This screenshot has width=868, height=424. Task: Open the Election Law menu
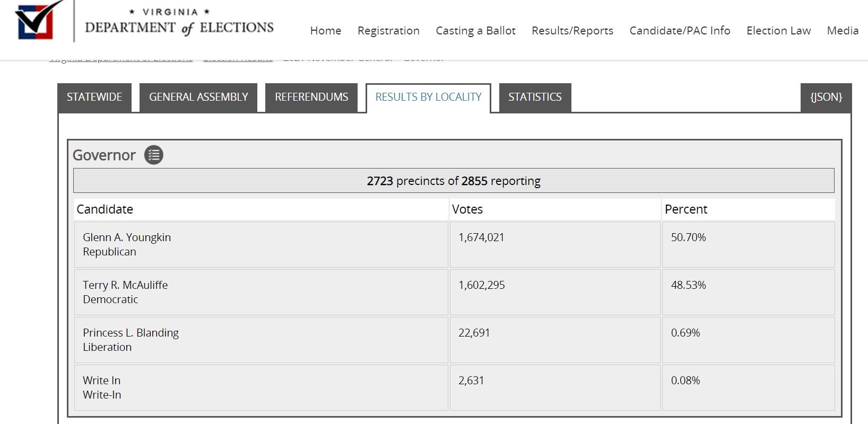point(778,31)
